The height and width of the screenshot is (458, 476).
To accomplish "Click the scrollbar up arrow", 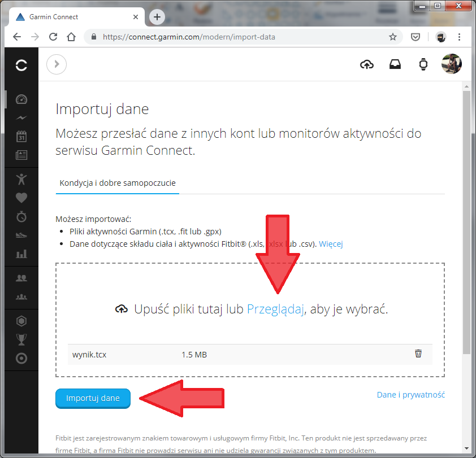I will click(x=466, y=87).
